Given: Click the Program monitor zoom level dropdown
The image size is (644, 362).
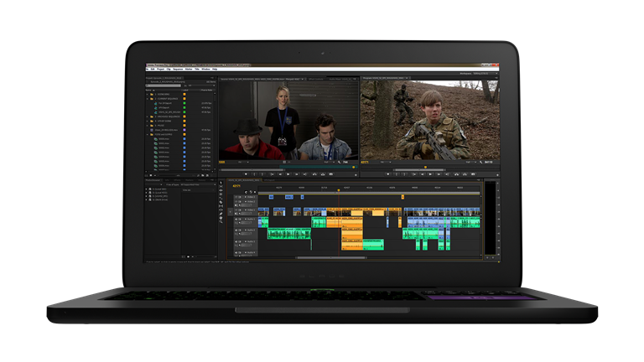Looking at the screenshot, I should pos(387,161).
